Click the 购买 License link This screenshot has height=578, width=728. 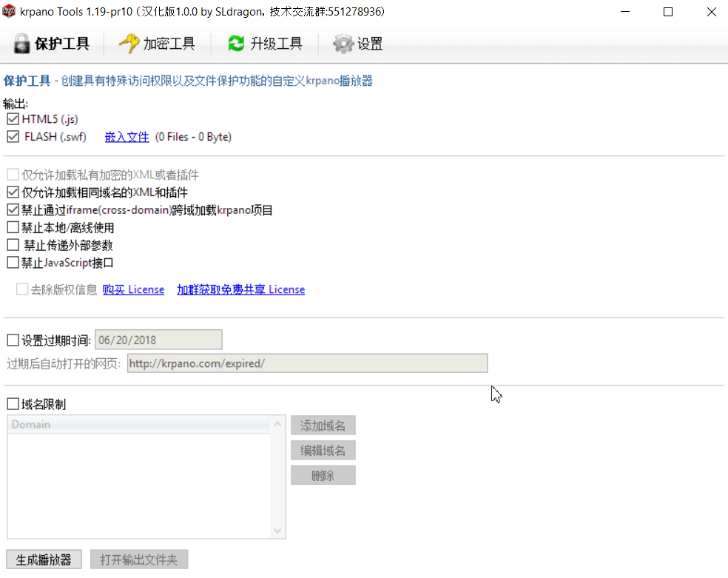point(133,289)
